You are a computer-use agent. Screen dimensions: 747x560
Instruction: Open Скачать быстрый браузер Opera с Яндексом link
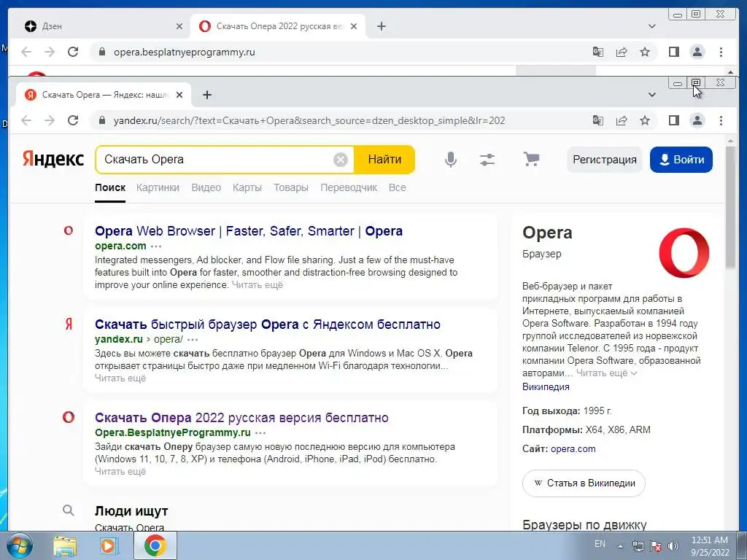coord(267,324)
